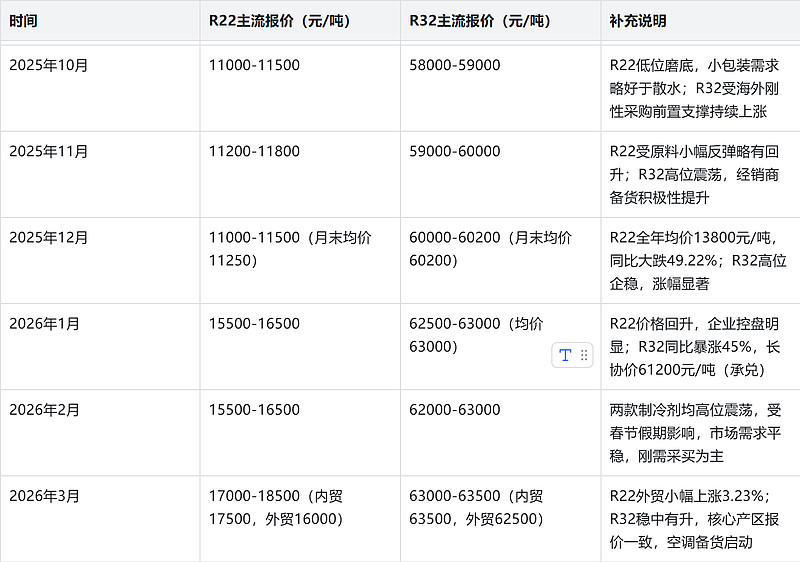Select the 2026年1月 date cell
This screenshot has width=800, height=562.
[x=44, y=324]
